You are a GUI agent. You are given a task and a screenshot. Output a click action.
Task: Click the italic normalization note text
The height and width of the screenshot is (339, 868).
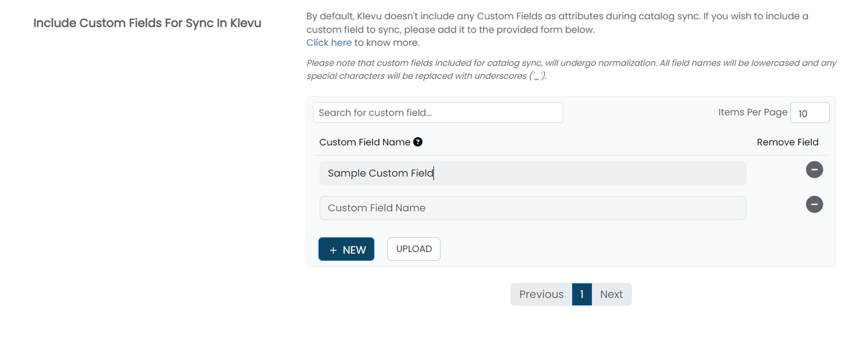coord(571,69)
